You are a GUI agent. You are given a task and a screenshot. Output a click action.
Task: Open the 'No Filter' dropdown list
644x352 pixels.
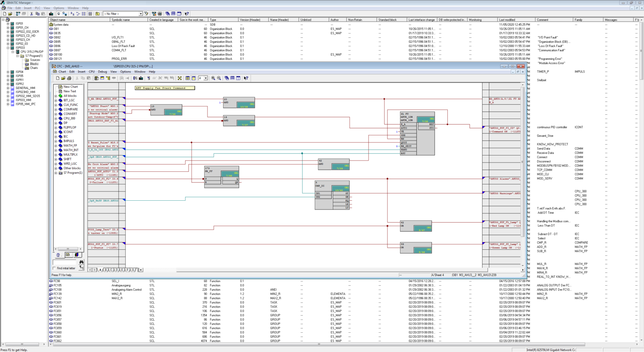[x=141, y=13]
